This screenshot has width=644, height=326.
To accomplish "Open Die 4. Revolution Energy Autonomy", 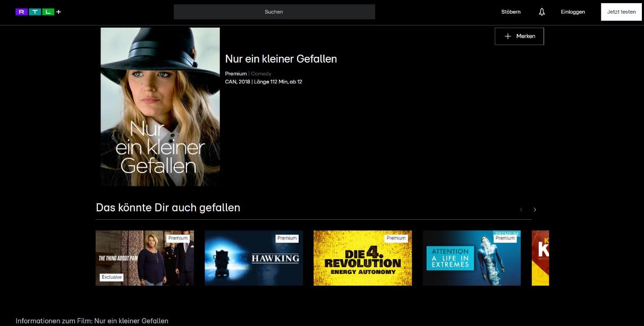I will pyautogui.click(x=362, y=258).
